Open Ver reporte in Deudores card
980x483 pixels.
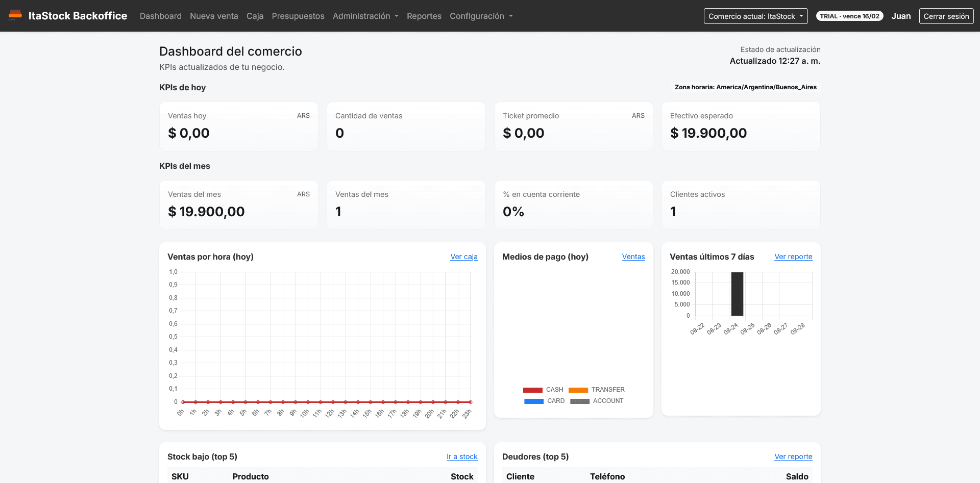click(x=793, y=456)
